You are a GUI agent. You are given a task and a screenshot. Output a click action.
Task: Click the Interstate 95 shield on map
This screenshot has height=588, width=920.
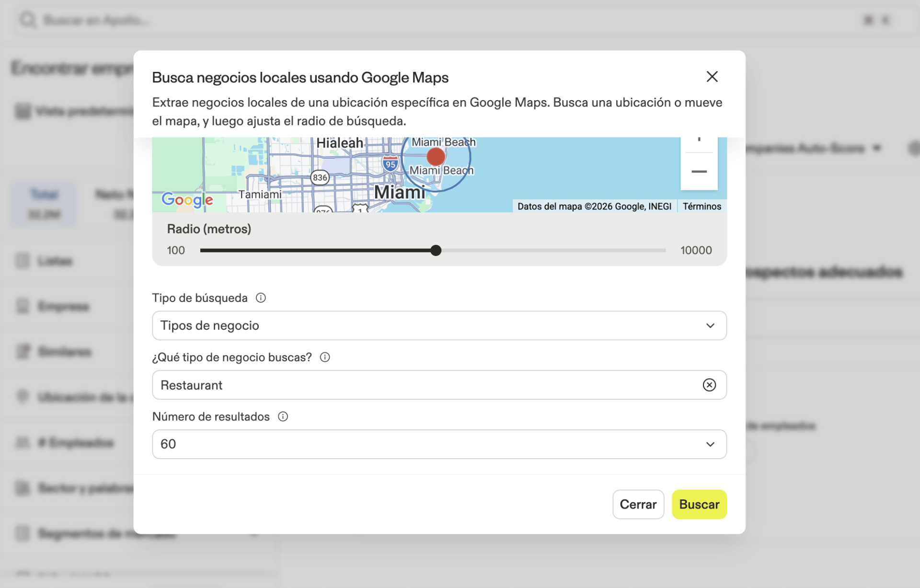tap(391, 164)
